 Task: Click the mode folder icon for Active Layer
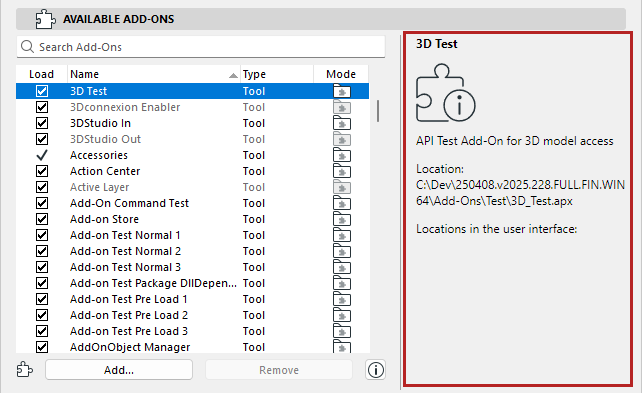[342, 187]
